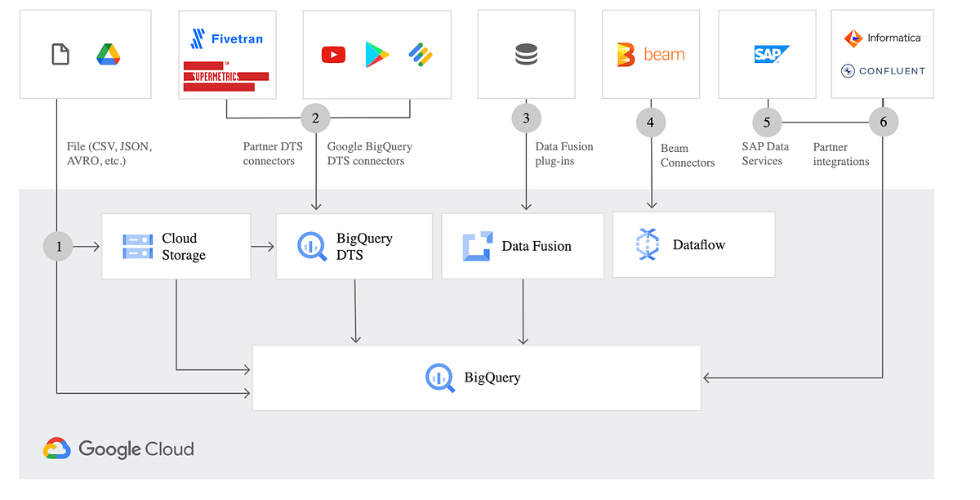
Task: Open the BigQuery DTS magnifier icon
Action: click(x=312, y=245)
